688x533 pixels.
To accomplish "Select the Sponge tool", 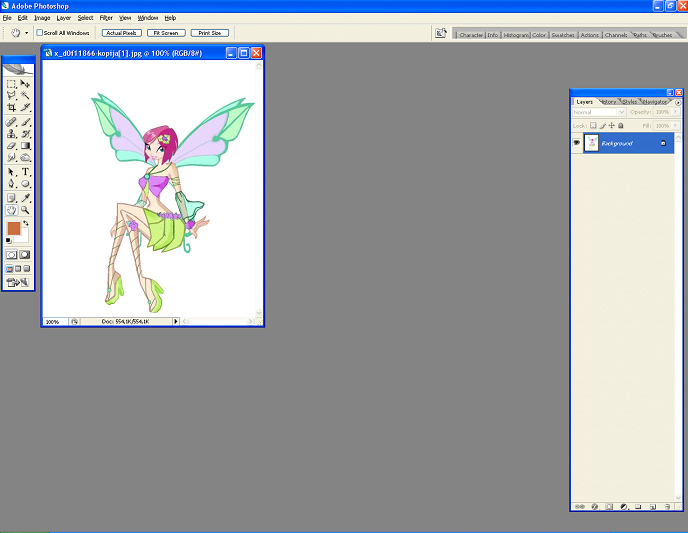I will tap(25, 157).
